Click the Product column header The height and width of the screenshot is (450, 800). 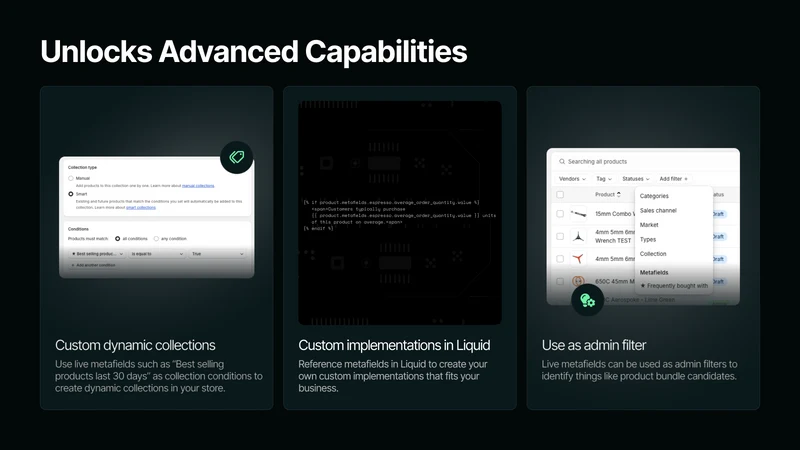(605, 194)
